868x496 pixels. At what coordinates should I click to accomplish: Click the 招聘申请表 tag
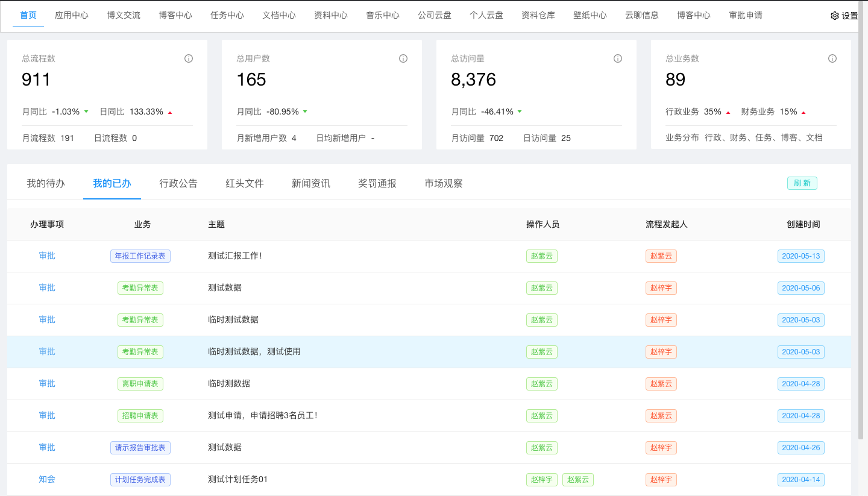click(x=140, y=415)
